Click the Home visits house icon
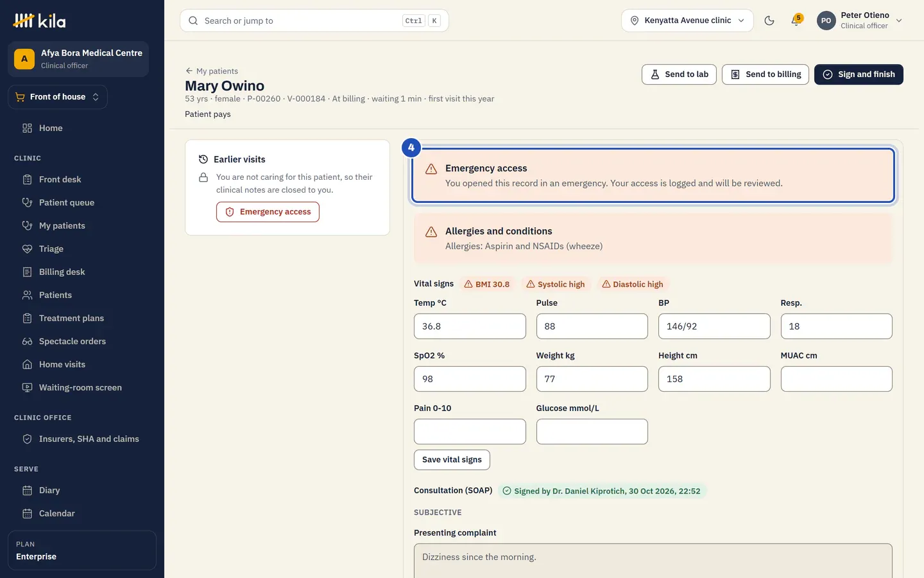The height and width of the screenshot is (578, 924). point(27,365)
